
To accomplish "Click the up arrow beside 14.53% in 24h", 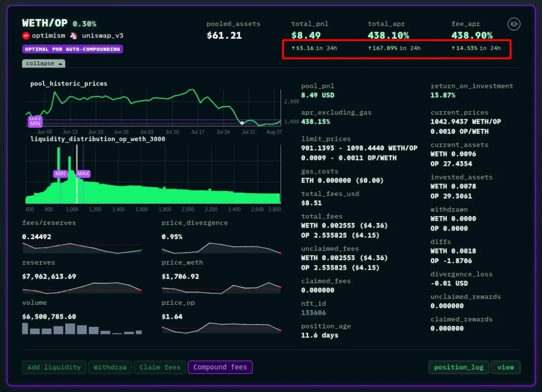I will tap(453, 48).
